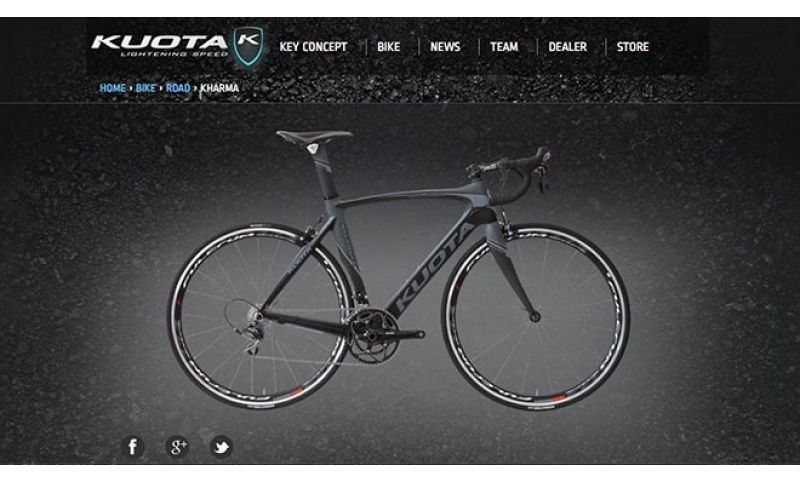Follow the Bike breadcrumb link
Screen dimensions: 800x484
click(145, 88)
